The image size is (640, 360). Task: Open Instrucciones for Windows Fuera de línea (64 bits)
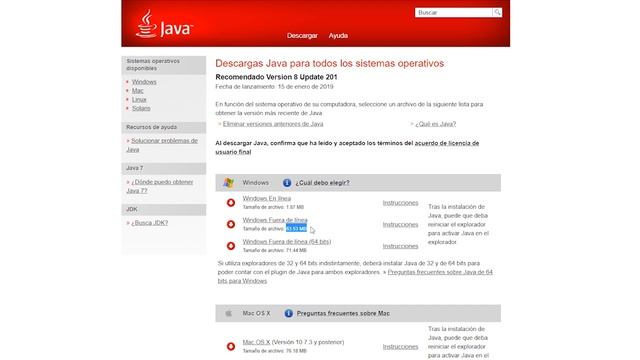tap(400, 246)
